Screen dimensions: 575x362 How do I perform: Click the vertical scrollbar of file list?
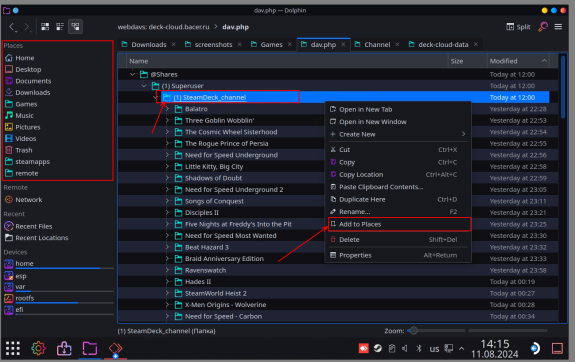563,87
